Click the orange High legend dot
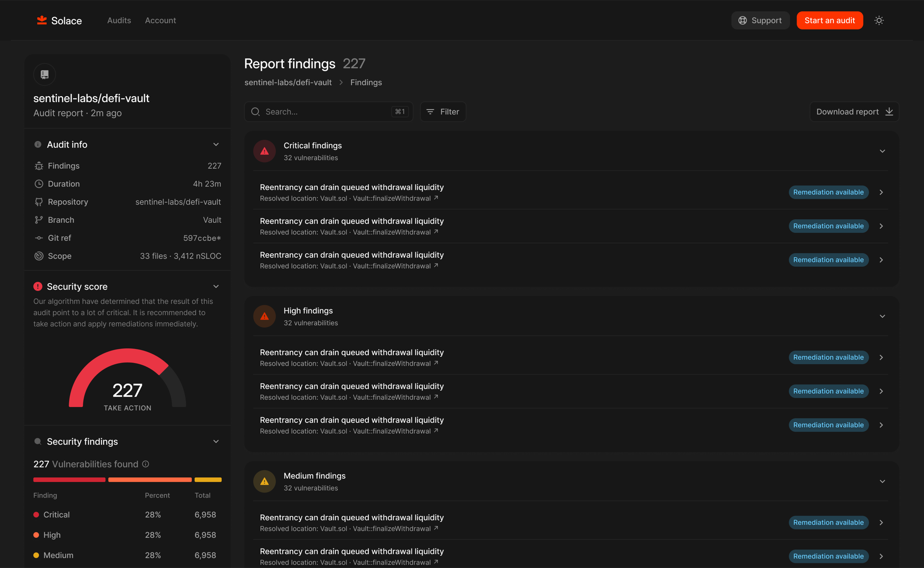924x568 pixels. point(36,535)
